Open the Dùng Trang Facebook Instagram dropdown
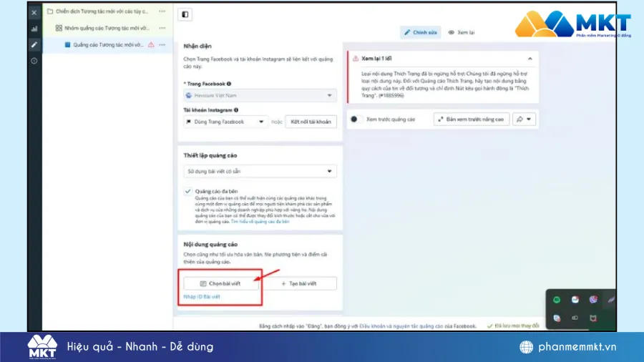The image size is (644, 362). [x=225, y=122]
